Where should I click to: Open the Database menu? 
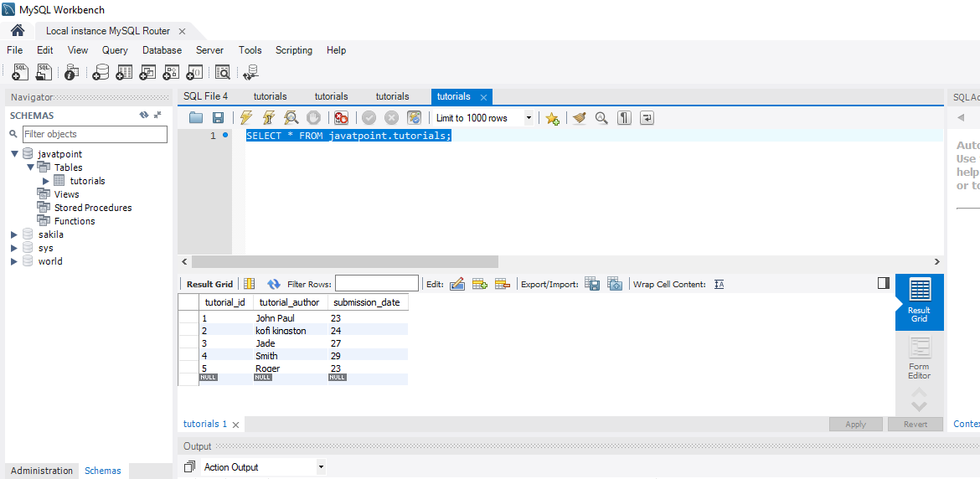point(162,50)
